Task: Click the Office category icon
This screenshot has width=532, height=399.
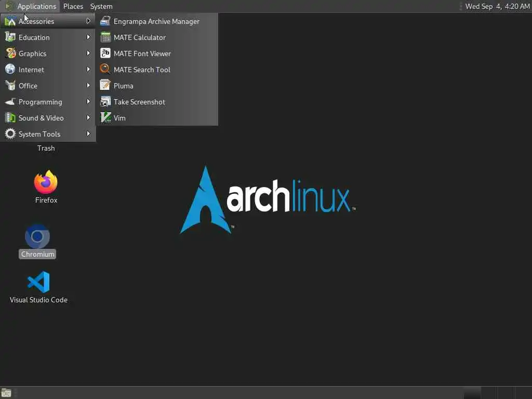Action: click(10, 86)
